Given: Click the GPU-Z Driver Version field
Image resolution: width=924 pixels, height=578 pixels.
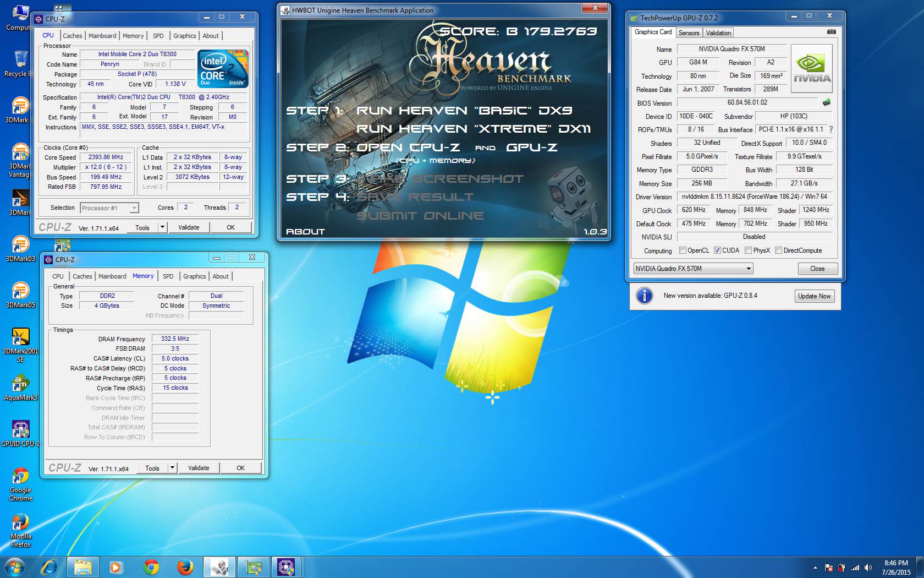Looking at the screenshot, I should point(755,197).
